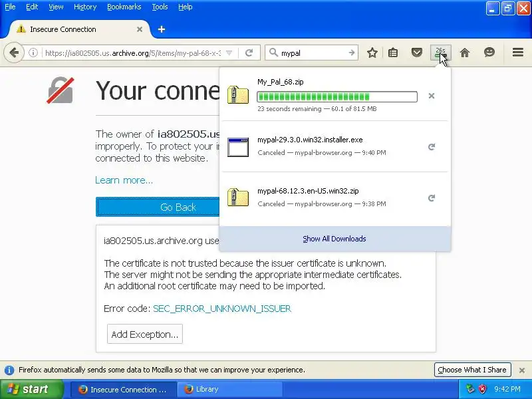This screenshot has height=399, width=532.
Task: Click the broken padlock warning icon
Action: point(61,90)
